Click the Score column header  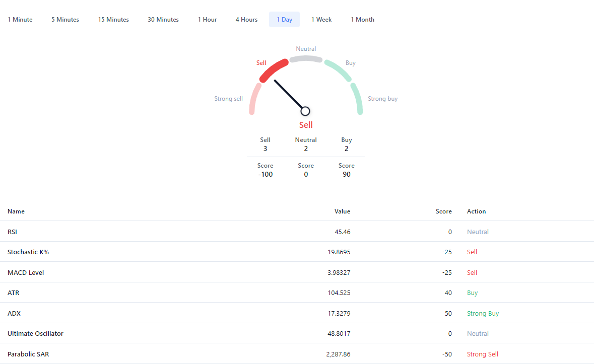[443, 211]
